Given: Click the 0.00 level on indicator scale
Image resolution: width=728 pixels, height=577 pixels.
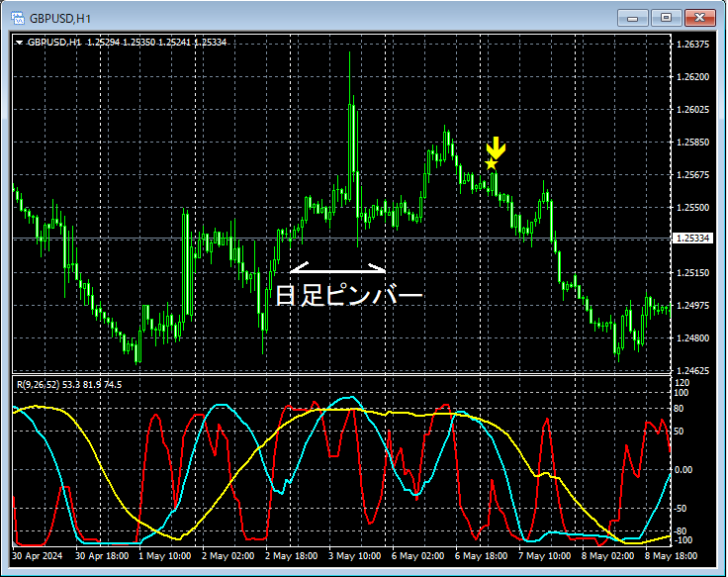Looking at the screenshot, I should coord(682,470).
